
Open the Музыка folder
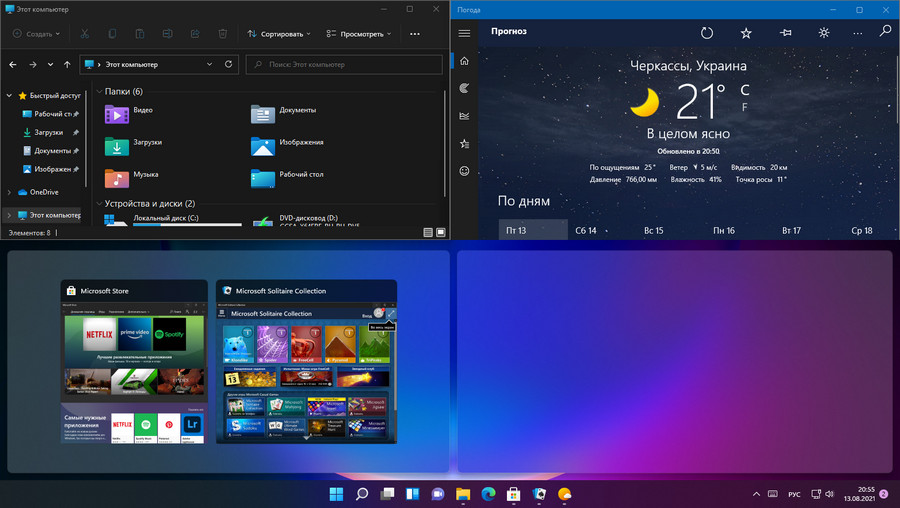131,178
